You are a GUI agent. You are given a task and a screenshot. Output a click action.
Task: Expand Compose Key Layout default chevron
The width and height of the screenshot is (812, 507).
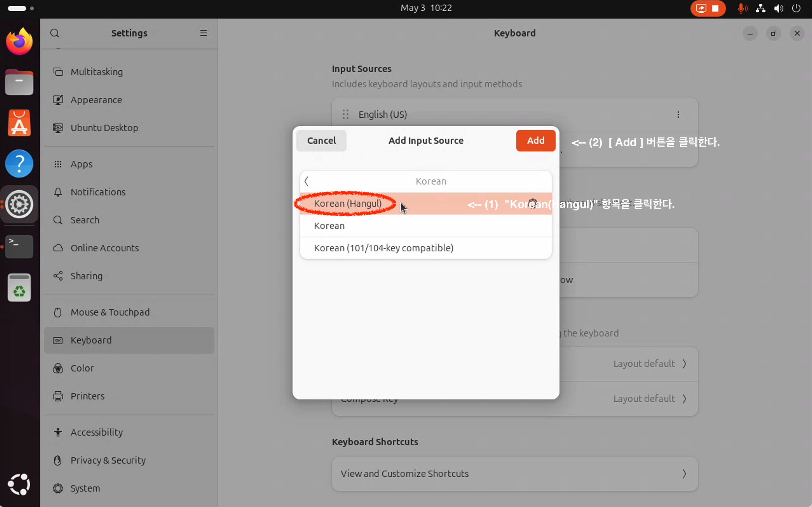684,398
